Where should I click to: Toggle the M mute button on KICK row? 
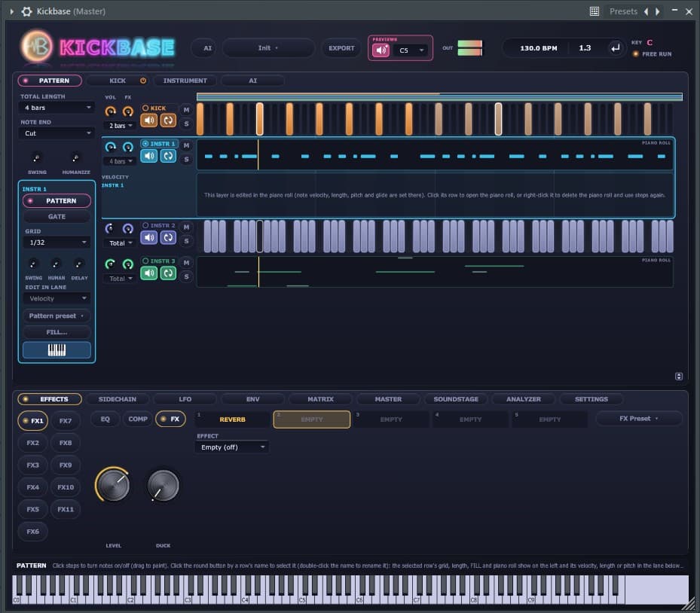click(x=186, y=110)
